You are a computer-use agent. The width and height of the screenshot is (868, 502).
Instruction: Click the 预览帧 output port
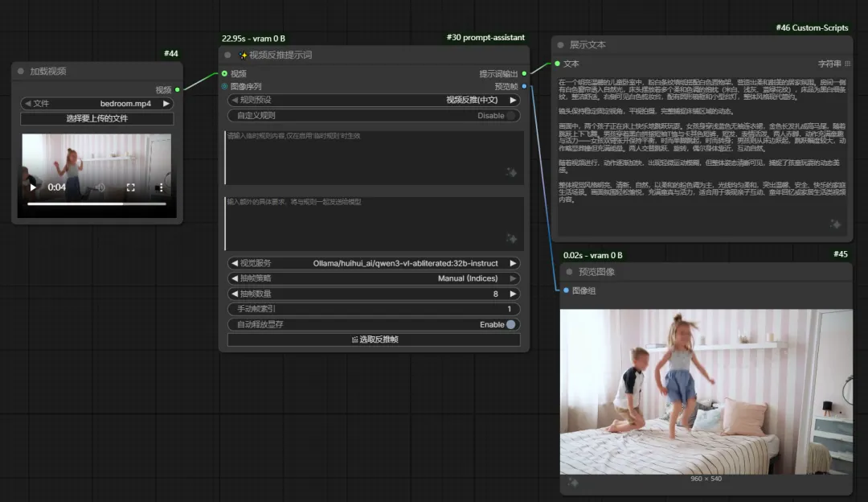click(524, 86)
